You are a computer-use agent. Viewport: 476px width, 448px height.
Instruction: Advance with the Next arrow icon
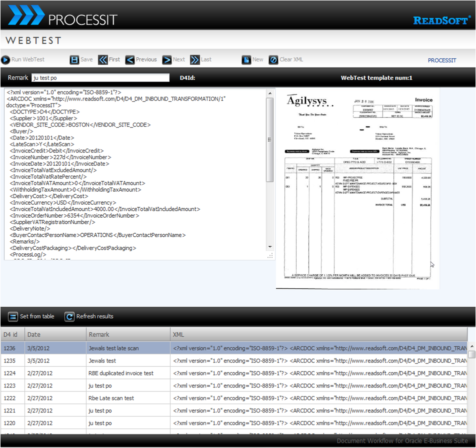pyautogui.click(x=167, y=60)
